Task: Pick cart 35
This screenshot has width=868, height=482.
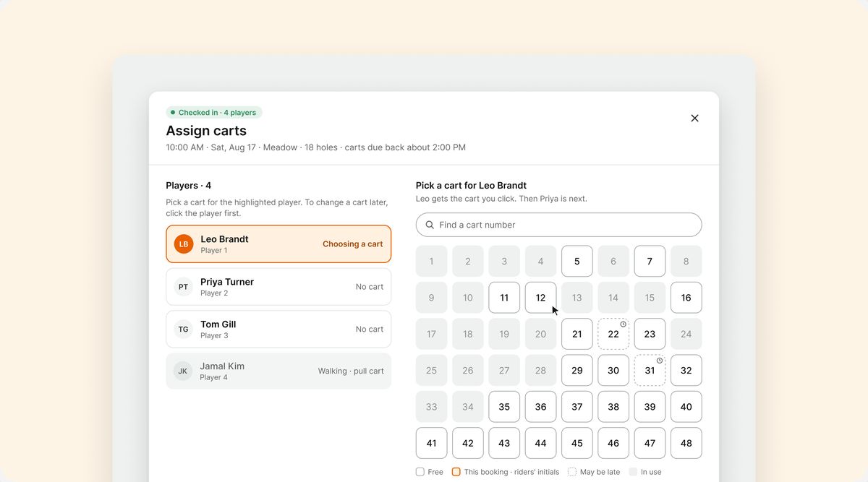Action: pyautogui.click(x=504, y=407)
